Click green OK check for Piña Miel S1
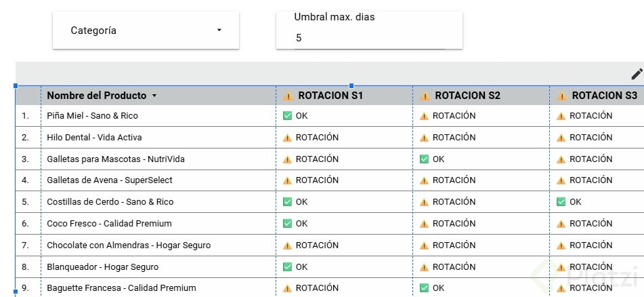Screen dimensions: 644x297 [288, 116]
